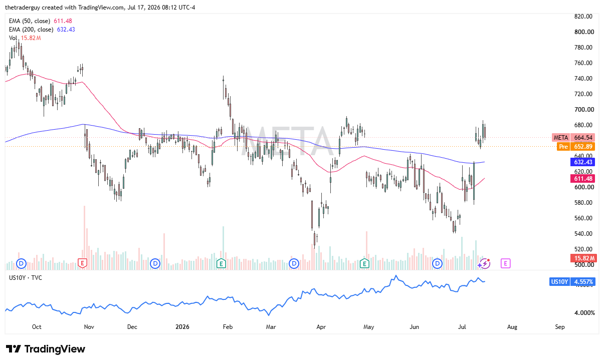Click the Jun label on time axis
Image resolution: width=604 pixels, height=364 pixels.
pos(415,327)
